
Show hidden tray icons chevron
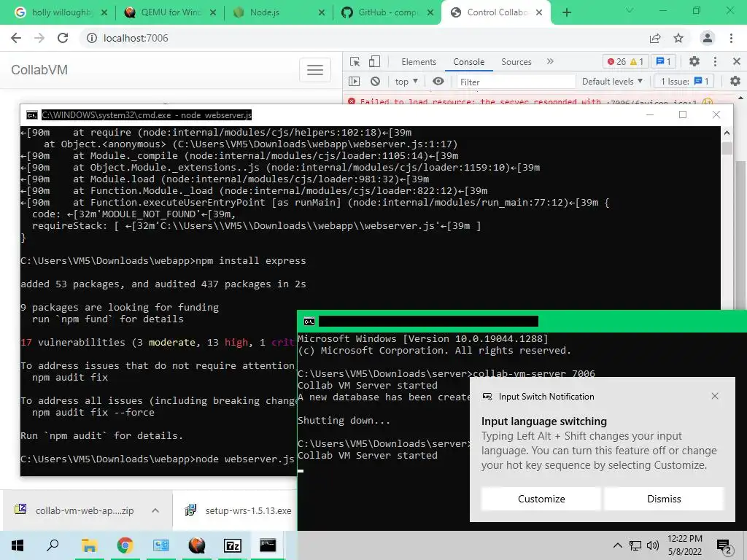pyautogui.click(x=617, y=545)
